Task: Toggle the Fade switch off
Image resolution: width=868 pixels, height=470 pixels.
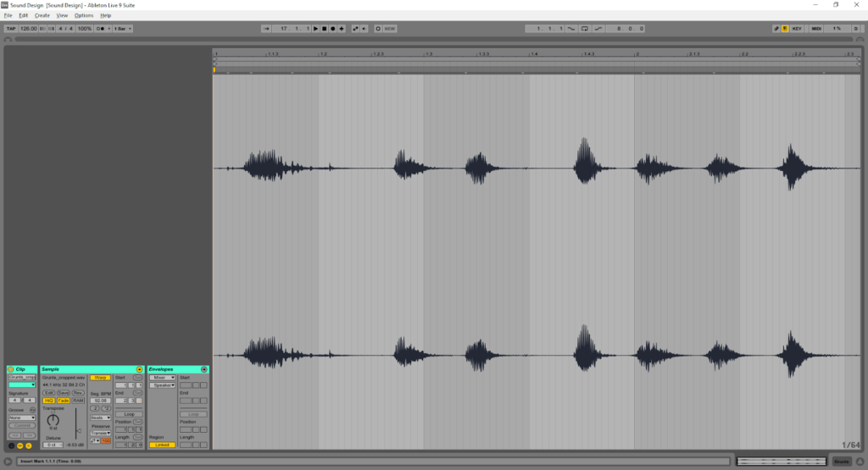Action: coord(64,401)
